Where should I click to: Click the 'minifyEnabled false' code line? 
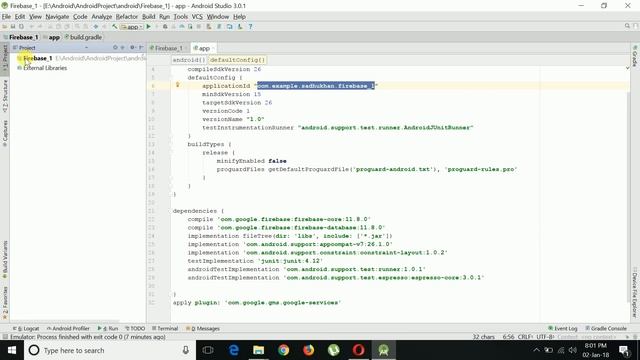click(251, 161)
